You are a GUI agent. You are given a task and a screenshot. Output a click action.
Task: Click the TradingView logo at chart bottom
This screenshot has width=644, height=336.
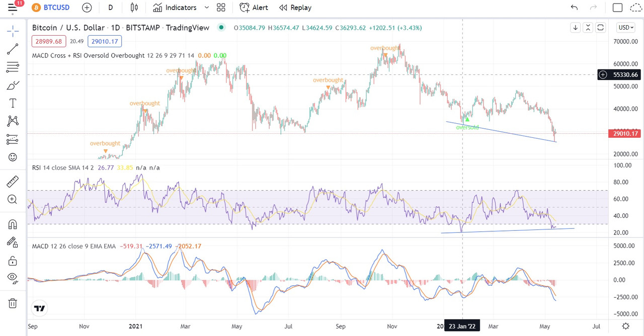click(x=40, y=308)
